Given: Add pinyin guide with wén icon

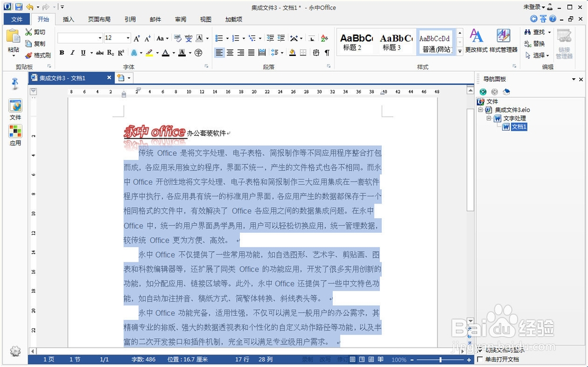Looking at the screenshot, I should coord(188,38).
